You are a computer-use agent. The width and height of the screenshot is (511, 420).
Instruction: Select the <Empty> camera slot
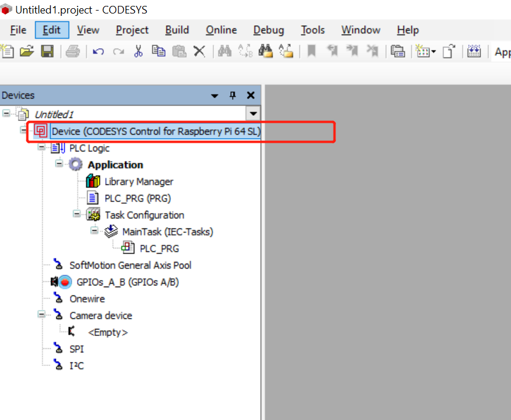[107, 332]
